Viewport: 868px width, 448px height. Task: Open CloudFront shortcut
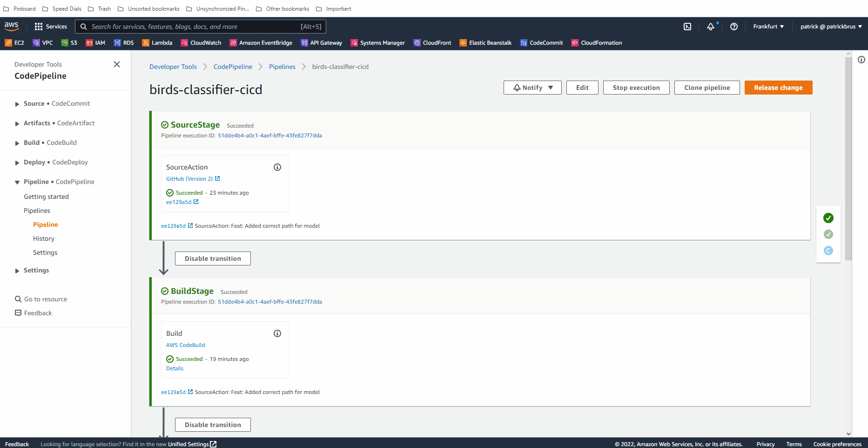(432, 43)
